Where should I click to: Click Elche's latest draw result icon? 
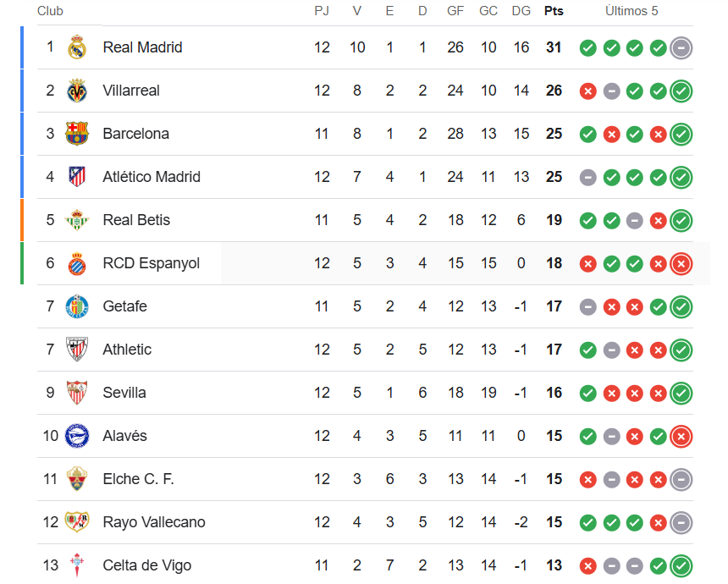681,480
